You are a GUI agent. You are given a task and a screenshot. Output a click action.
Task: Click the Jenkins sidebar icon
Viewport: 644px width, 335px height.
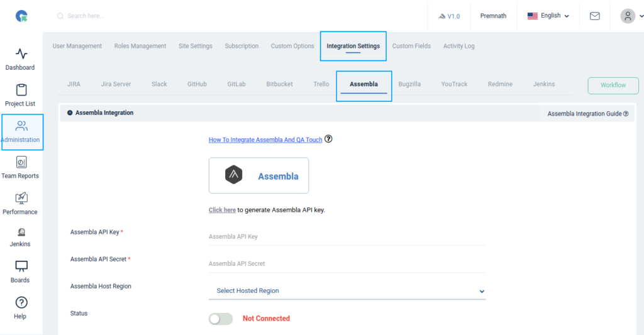coord(21,233)
